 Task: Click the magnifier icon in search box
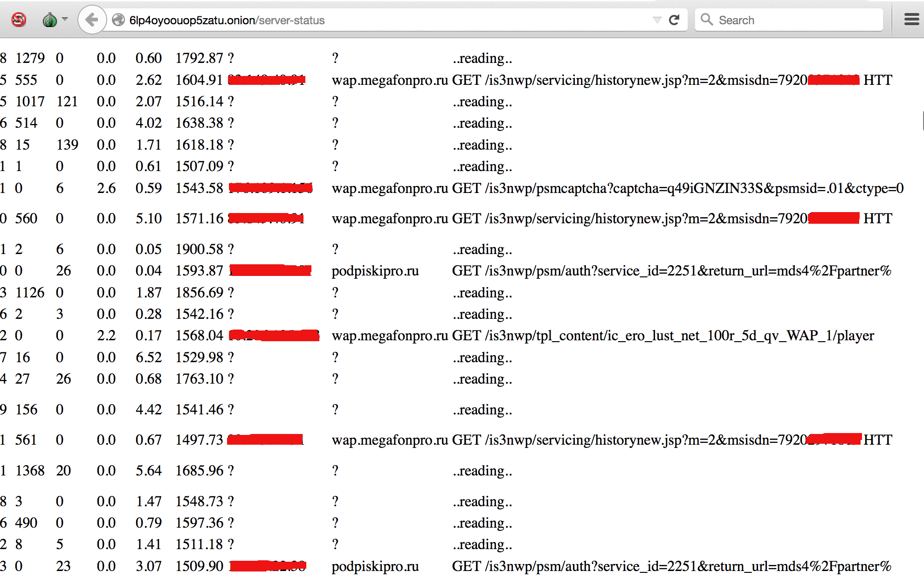707,20
